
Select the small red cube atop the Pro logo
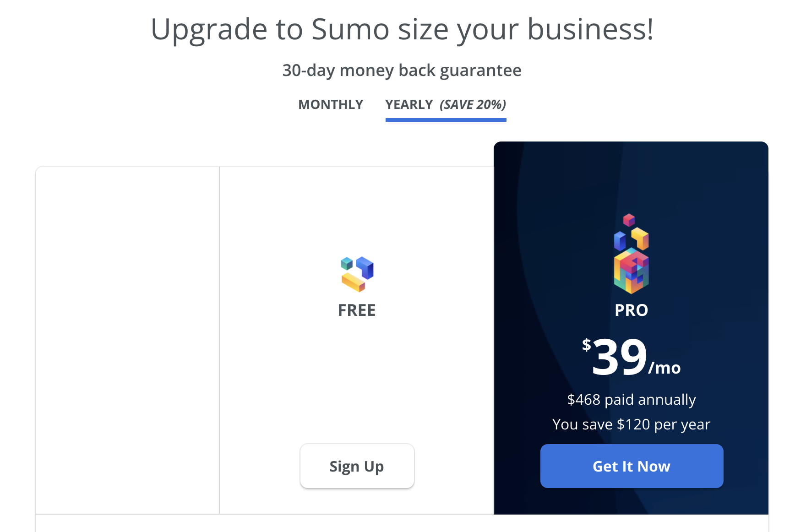629,220
